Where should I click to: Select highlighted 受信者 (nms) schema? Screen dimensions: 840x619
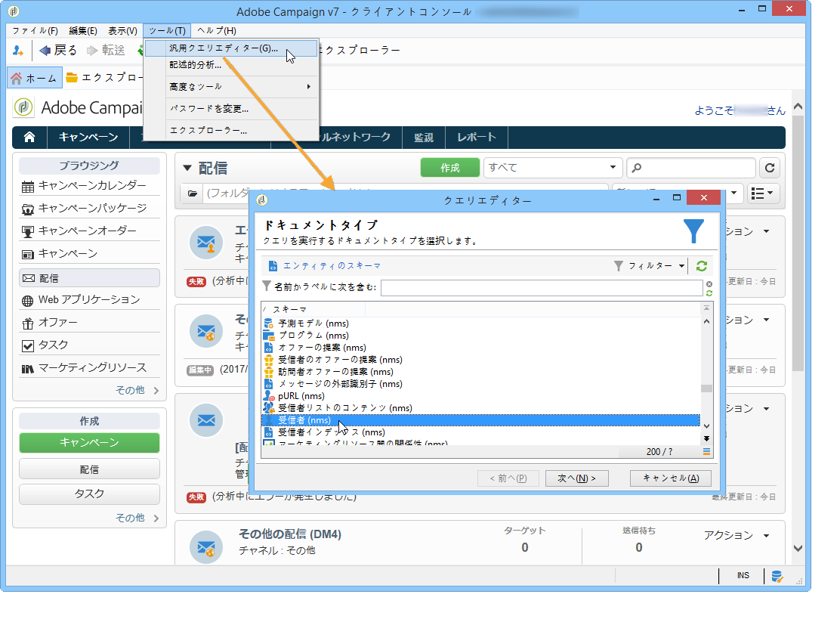(480, 420)
